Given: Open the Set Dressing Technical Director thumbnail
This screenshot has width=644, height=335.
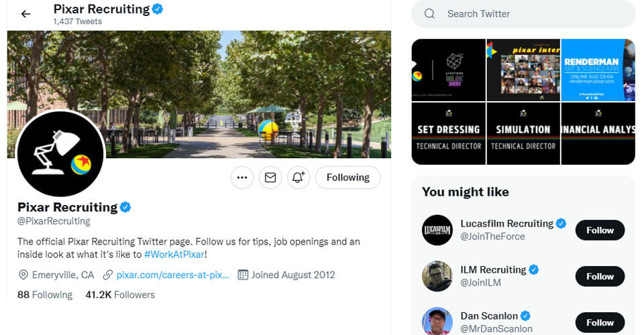Looking at the screenshot, I should (x=448, y=133).
